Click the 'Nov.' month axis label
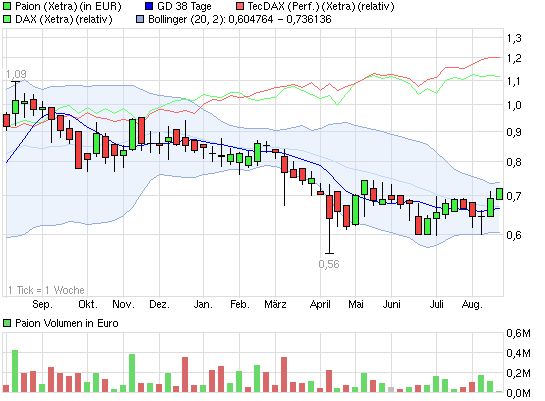The width and height of the screenshot is (545, 401). pos(123,304)
